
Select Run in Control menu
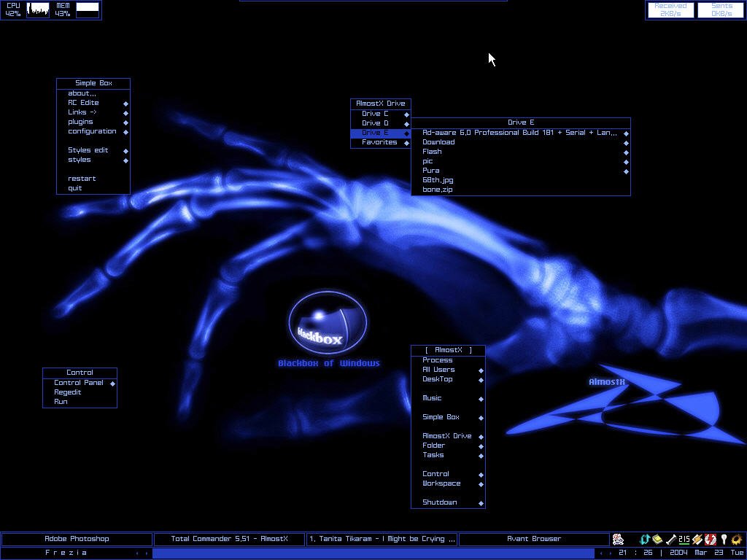coord(80,402)
